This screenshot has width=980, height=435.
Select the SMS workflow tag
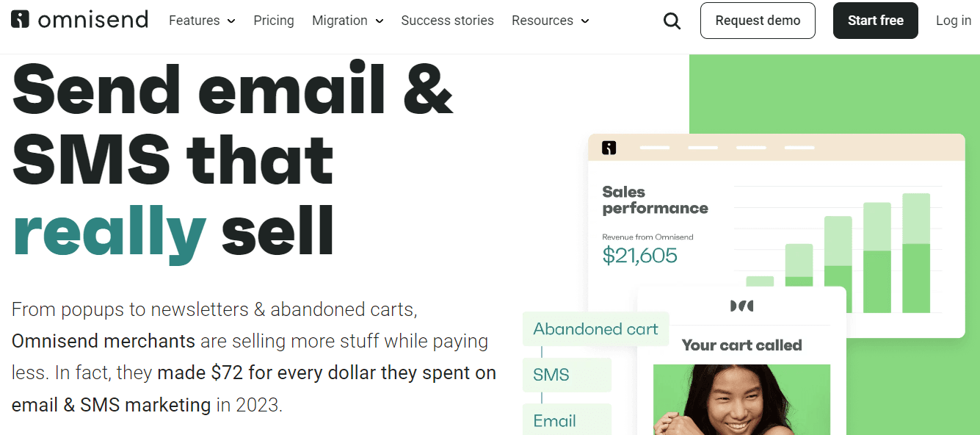(551, 375)
